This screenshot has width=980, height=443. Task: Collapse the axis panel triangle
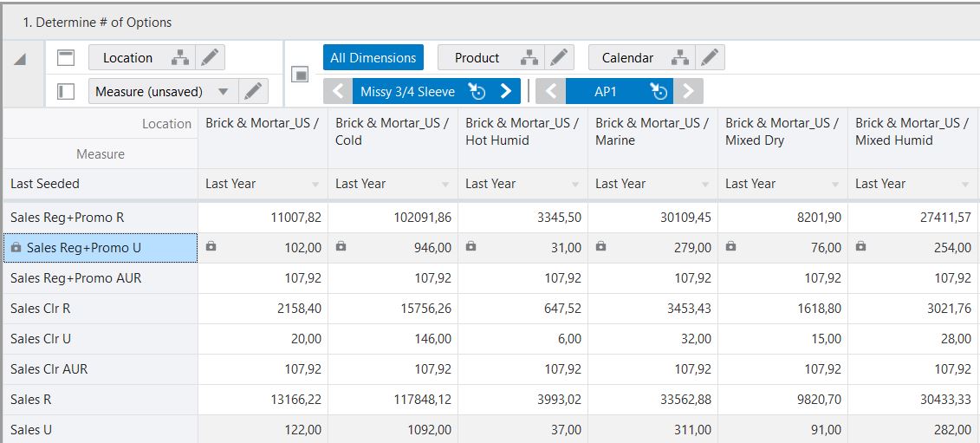pyautogui.click(x=20, y=60)
